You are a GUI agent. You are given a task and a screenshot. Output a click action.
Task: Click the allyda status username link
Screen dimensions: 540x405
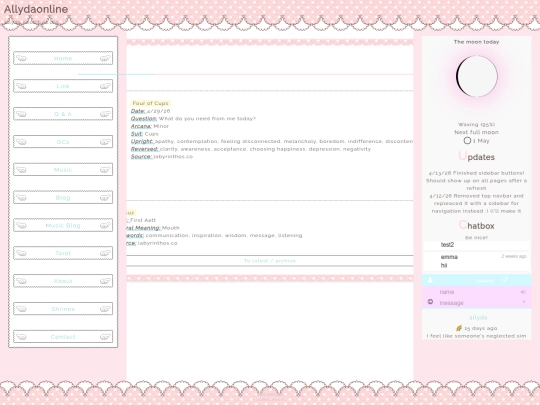[x=478, y=318]
